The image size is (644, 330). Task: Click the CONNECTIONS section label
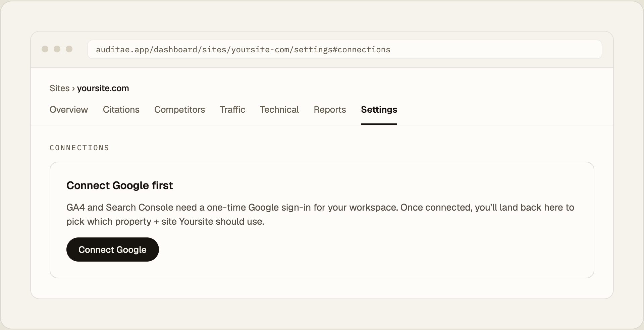pos(79,148)
